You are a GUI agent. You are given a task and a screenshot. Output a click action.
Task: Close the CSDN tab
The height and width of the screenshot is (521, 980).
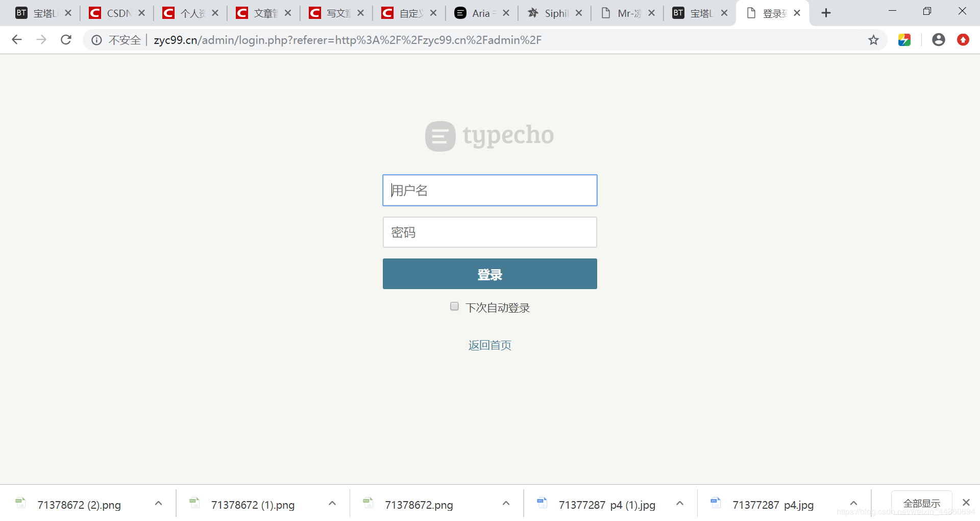142,13
